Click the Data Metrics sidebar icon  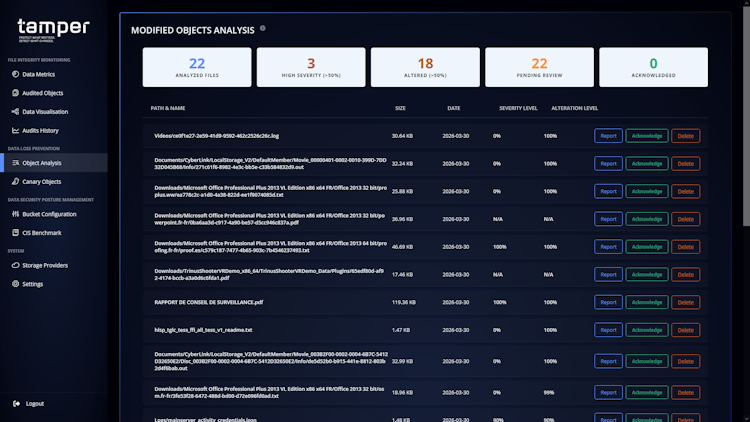15,74
